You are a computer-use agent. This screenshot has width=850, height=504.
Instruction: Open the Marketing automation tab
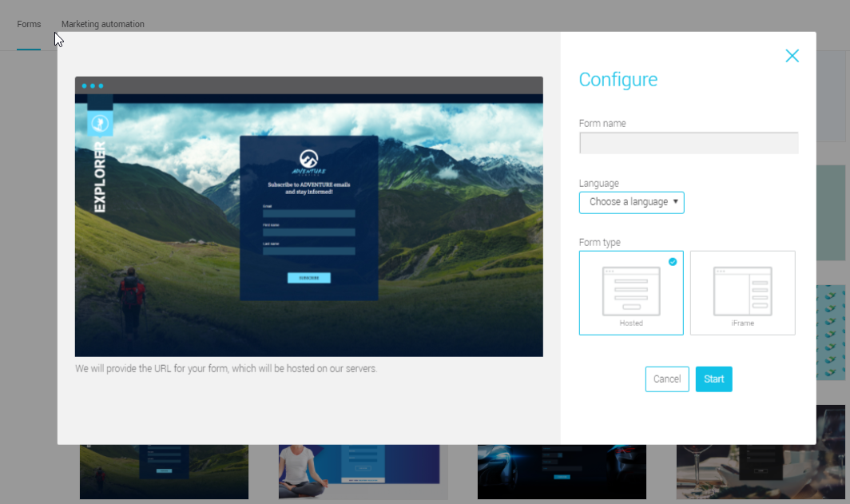point(103,25)
